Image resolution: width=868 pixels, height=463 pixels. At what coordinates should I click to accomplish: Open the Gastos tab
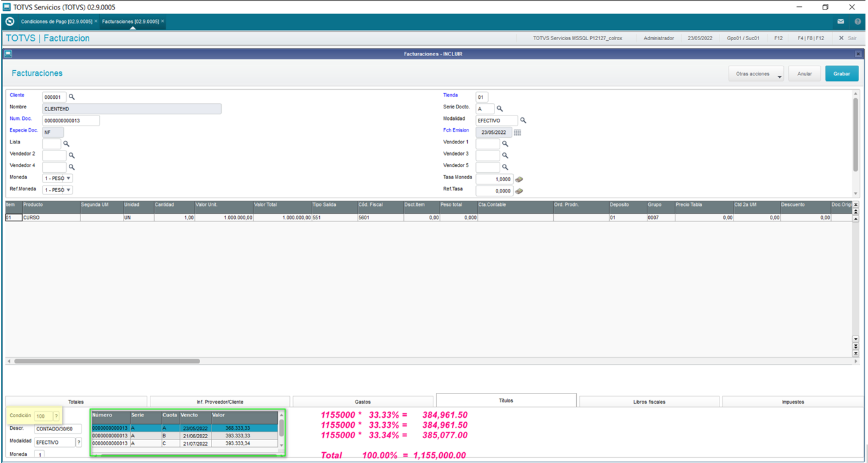pyautogui.click(x=363, y=402)
